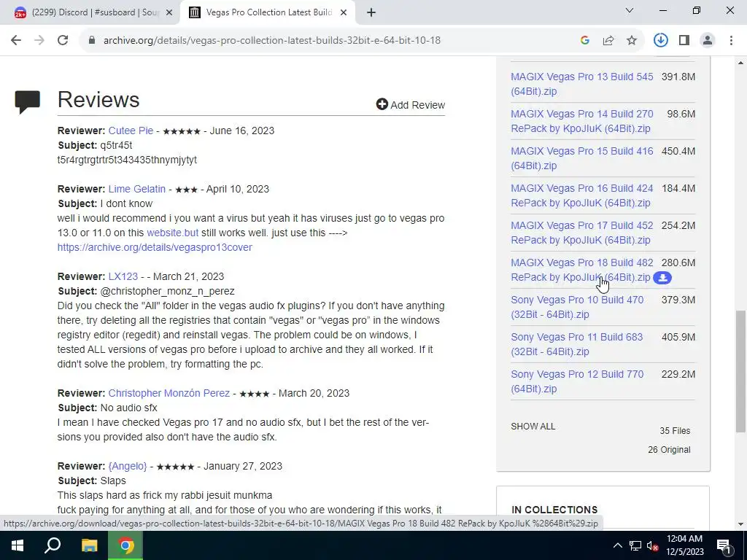Click the muted volume tray icon
This screenshot has width=747, height=560.
(x=653, y=545)
